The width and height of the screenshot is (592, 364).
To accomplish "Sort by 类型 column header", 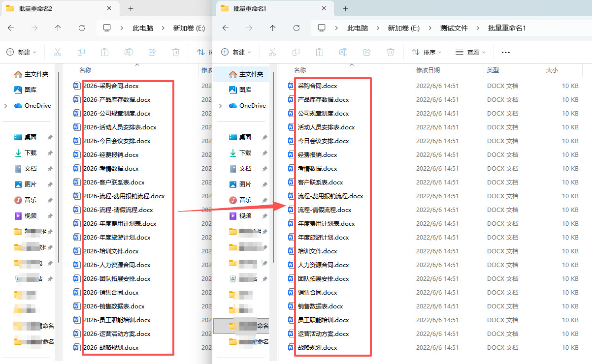I will click(x=493, y=70).
